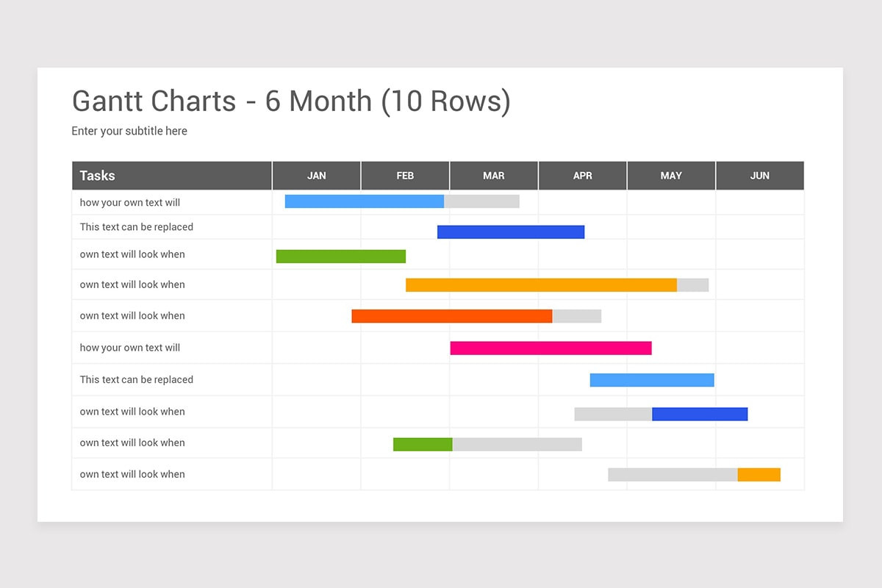Click the MAY month header
Viewport: 882px width, 588px height.
click(671, 176)
